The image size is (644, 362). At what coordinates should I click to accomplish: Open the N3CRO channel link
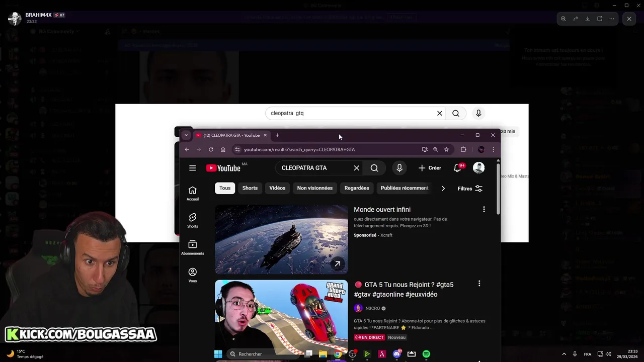click(x=373, y=308)
